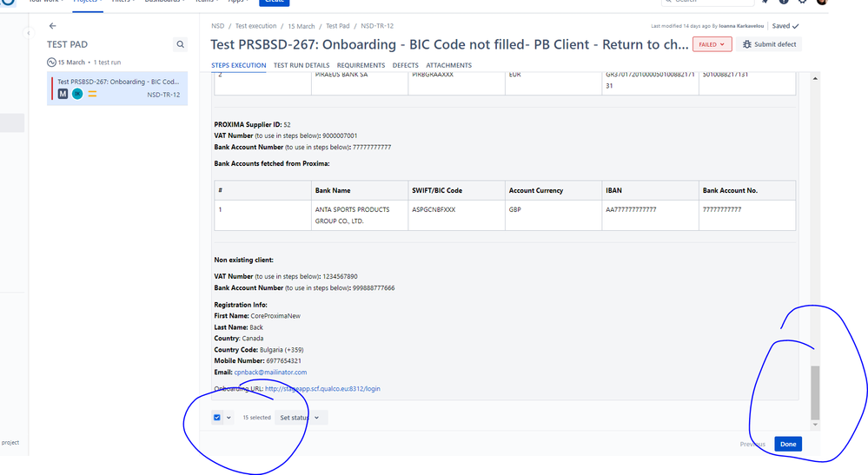Click the VAT Number value 9000007001
This screenshot has height=475, width=868.
click(x=340, y=135)
